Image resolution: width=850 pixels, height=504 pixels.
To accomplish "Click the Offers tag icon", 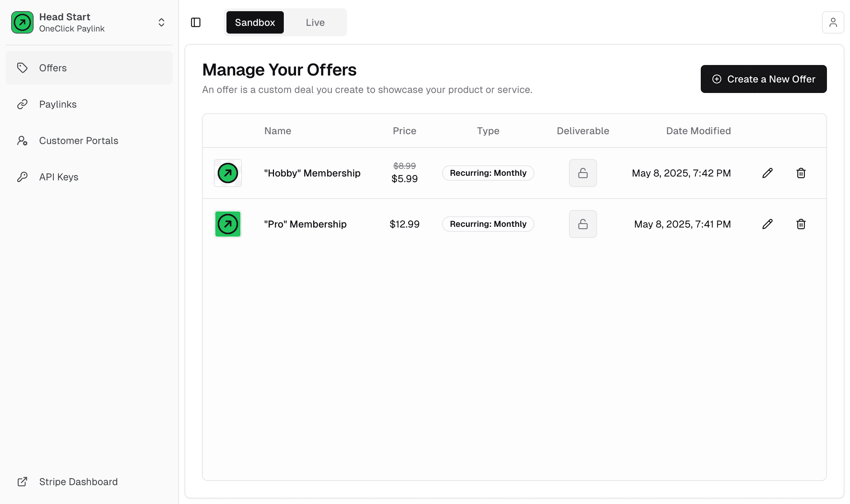I will [x=22, y=68].
